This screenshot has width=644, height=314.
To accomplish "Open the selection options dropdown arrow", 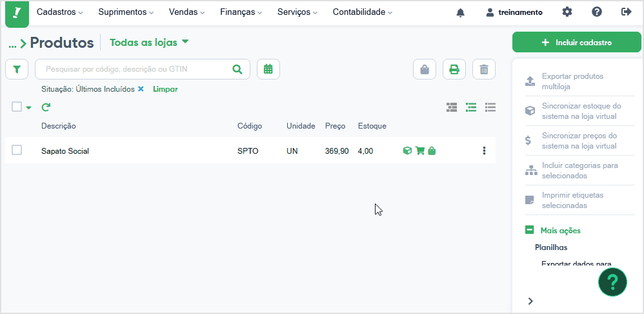I will point(28,108).
